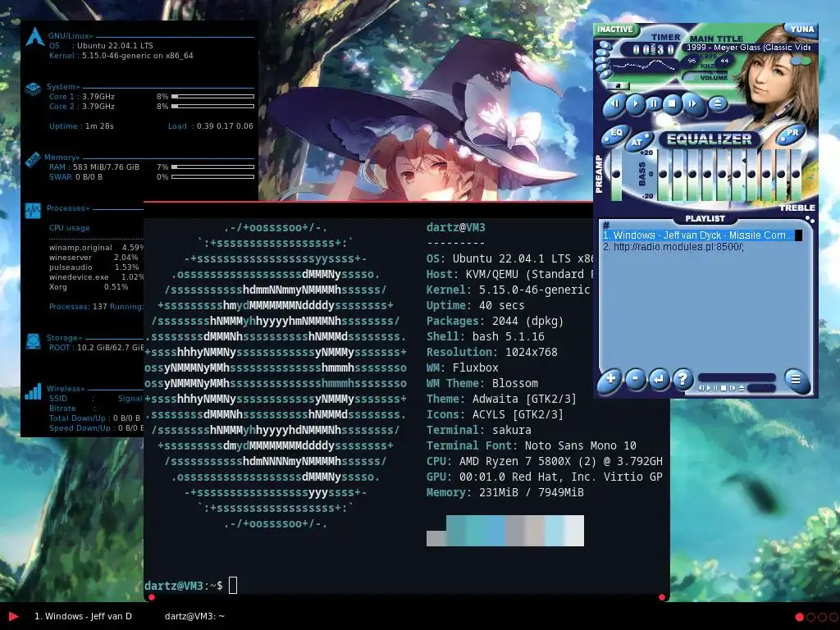Click the pulseaudio row in Conky processes

coord(94,267)
